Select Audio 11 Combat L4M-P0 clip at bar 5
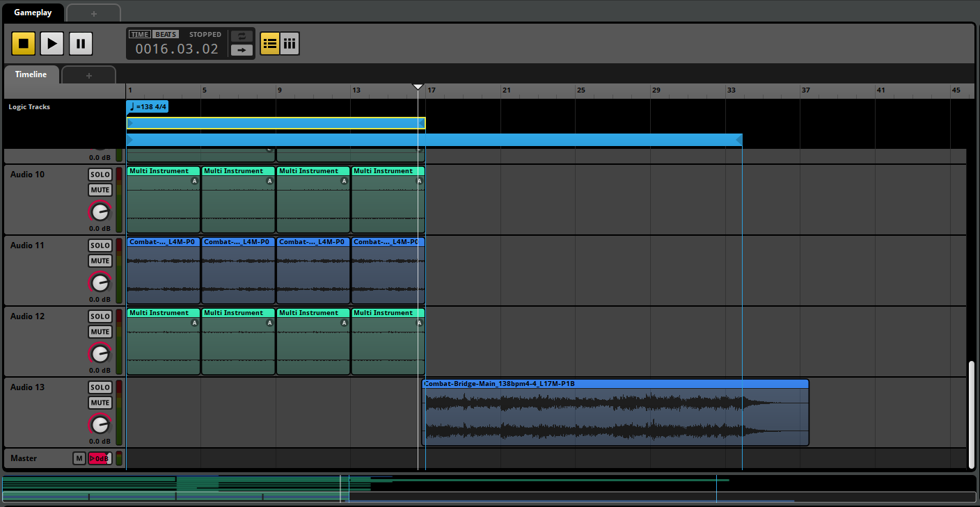Viewport: 980px width, 507px height. [238, 271]
